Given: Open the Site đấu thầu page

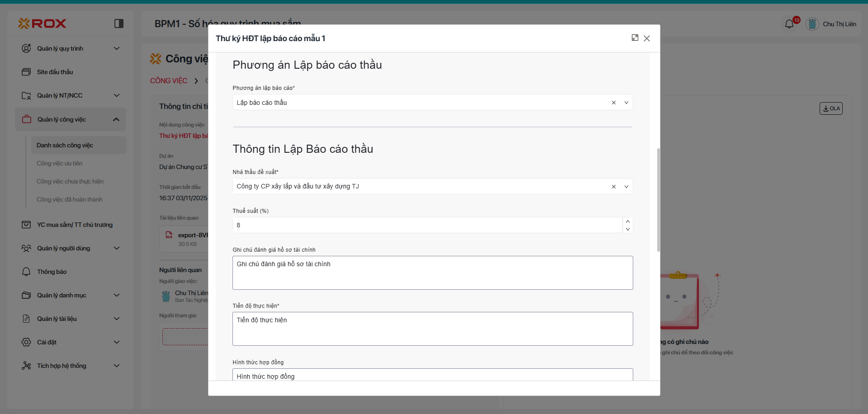Looking at the screenshot, I should click(x=55, y=72).
